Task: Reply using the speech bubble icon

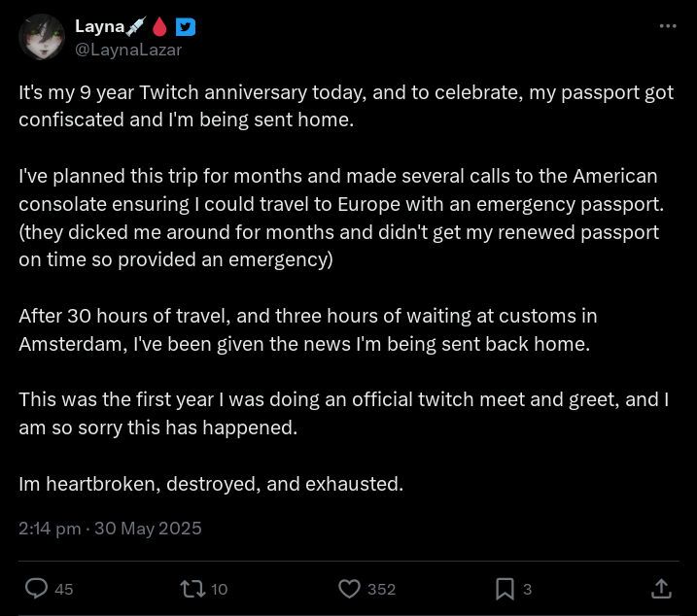Action: tap(37, 588)
